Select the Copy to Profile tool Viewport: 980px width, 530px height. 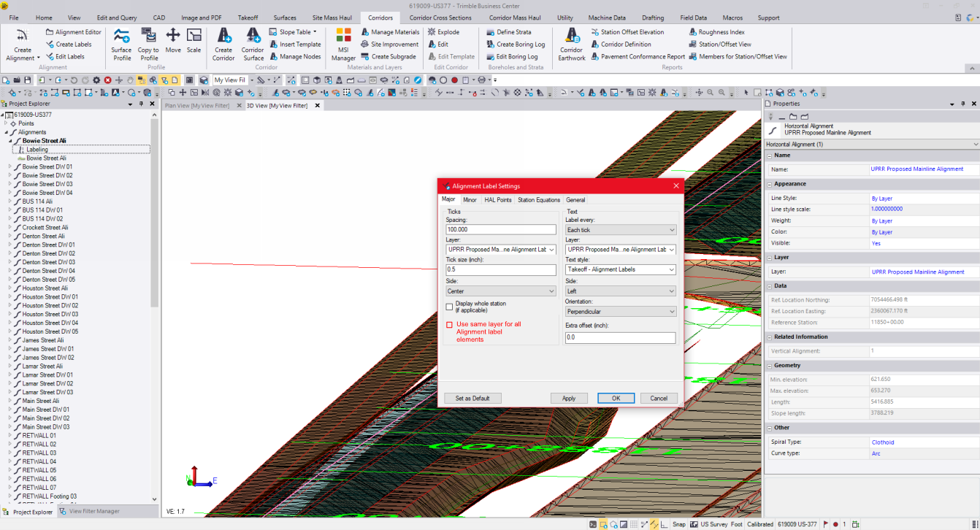(x=148, y=44)
